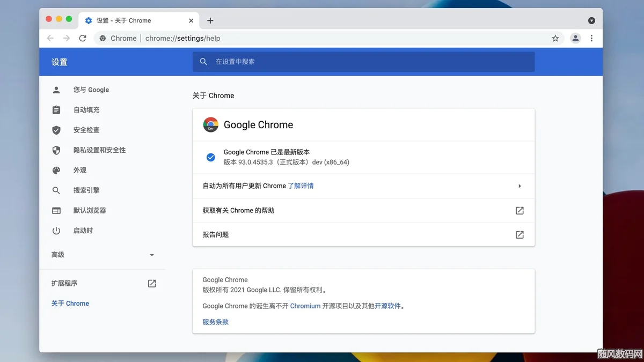
Task: Open the 开源软件 link
Action: click(x=387, y=306)
